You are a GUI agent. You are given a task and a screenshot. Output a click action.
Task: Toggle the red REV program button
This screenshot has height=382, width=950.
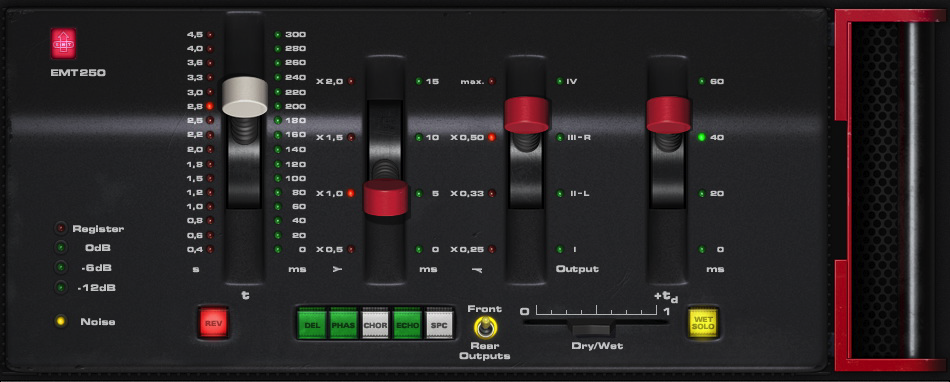tap(213, 323)
